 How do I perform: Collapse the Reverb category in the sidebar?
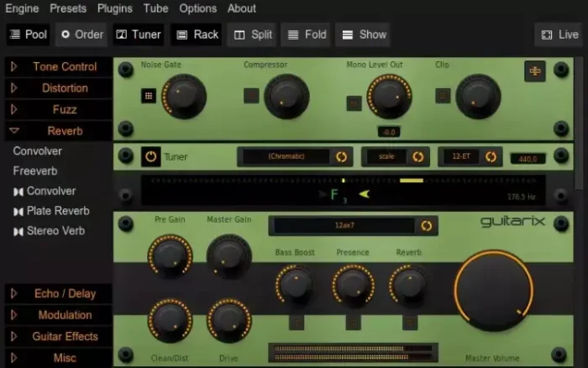tap(57, 131)
